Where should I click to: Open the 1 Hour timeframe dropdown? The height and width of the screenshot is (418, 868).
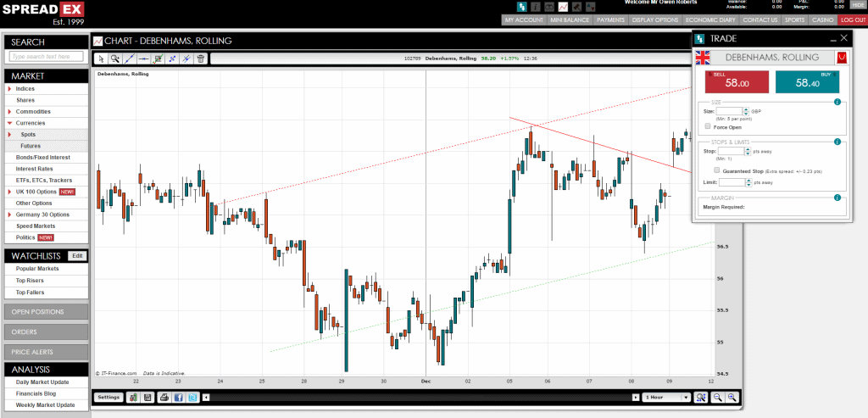tap(665, 397)
